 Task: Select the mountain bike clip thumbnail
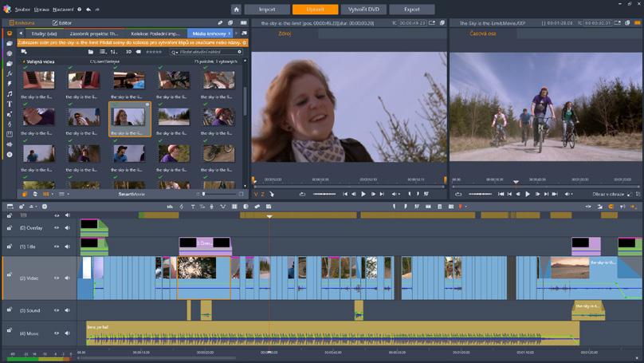219,153
